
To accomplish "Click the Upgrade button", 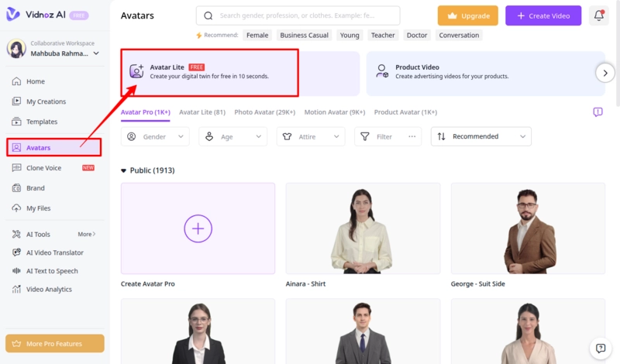I will 468,15.
